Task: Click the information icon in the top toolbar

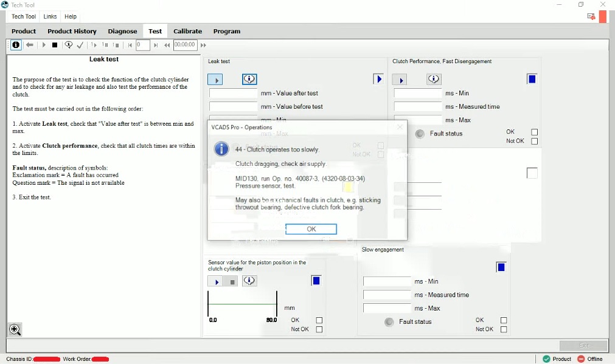Action: pyautogui.click(x=16, y=45)
